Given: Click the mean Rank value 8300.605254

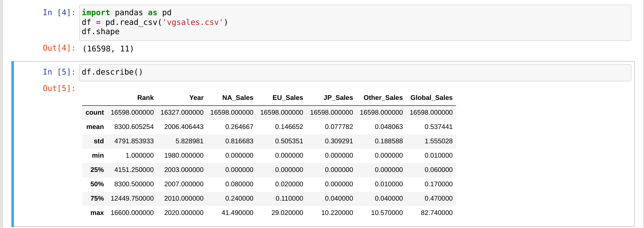Looking at the screenshot, I should pyautogui.click(x=134, y=127).
